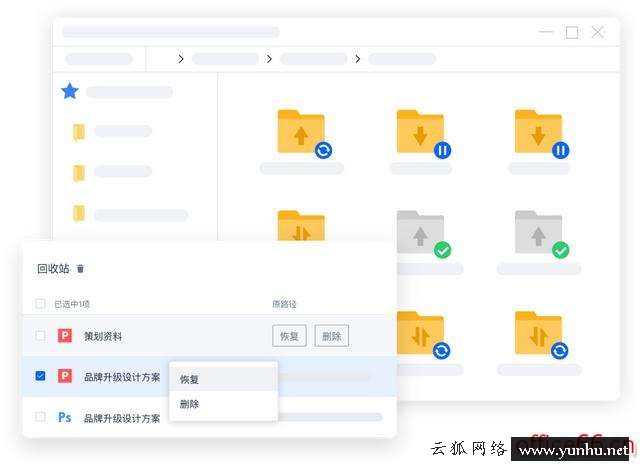The image size is (640, 468).
Task: Open the right-column paused download folder
Action: click(542, 134)
